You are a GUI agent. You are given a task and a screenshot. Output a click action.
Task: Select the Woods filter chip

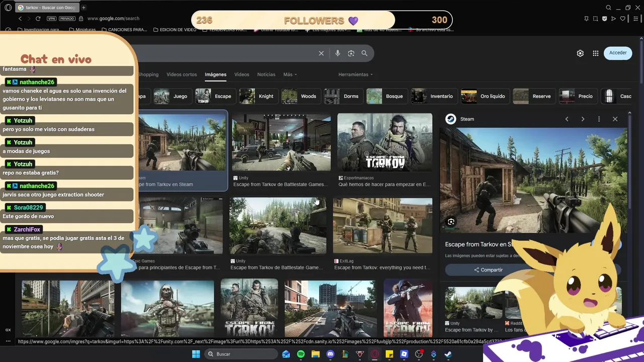300,96
